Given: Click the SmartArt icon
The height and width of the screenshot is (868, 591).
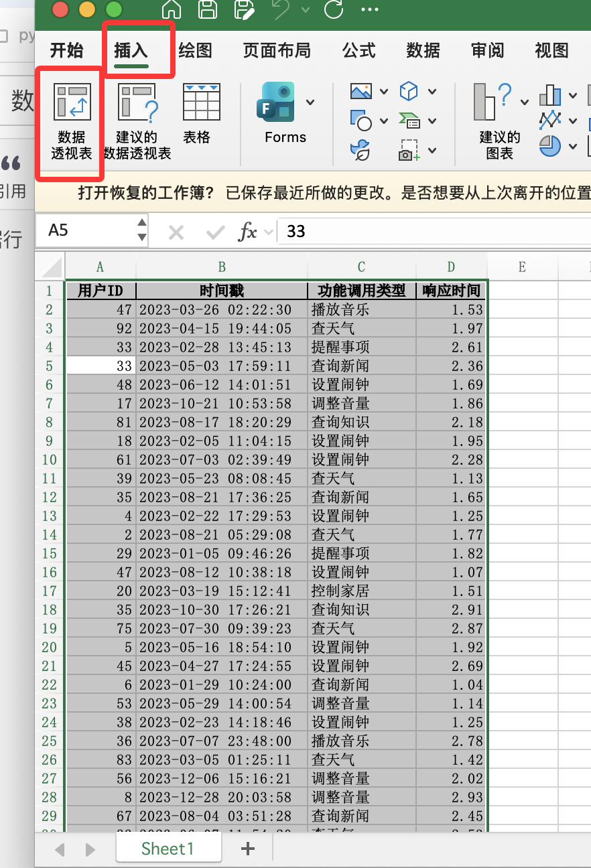Looking at the screenshot, I should click(409, 121).
